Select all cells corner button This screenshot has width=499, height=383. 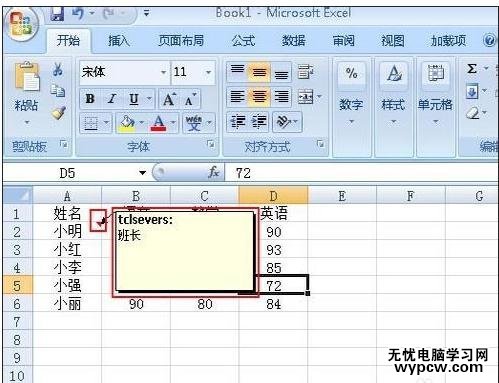pos(18,196)
